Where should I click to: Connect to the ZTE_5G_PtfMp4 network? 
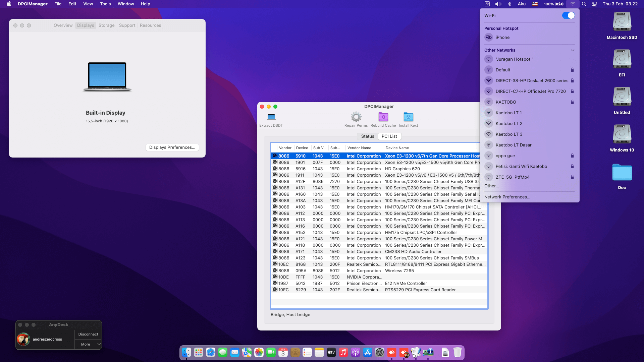pyautogui.click(x=530, y=177)
